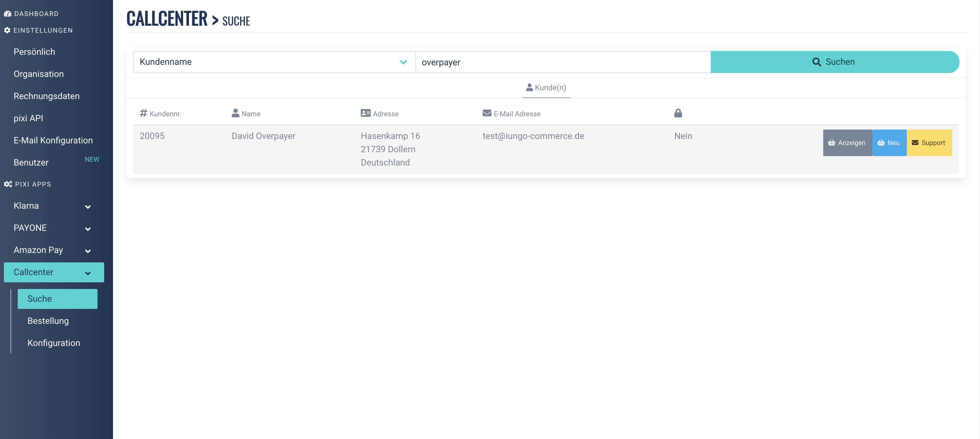This screenshot has width=980, height=439.
Task: Open Benutzer page
Action: 31,163
